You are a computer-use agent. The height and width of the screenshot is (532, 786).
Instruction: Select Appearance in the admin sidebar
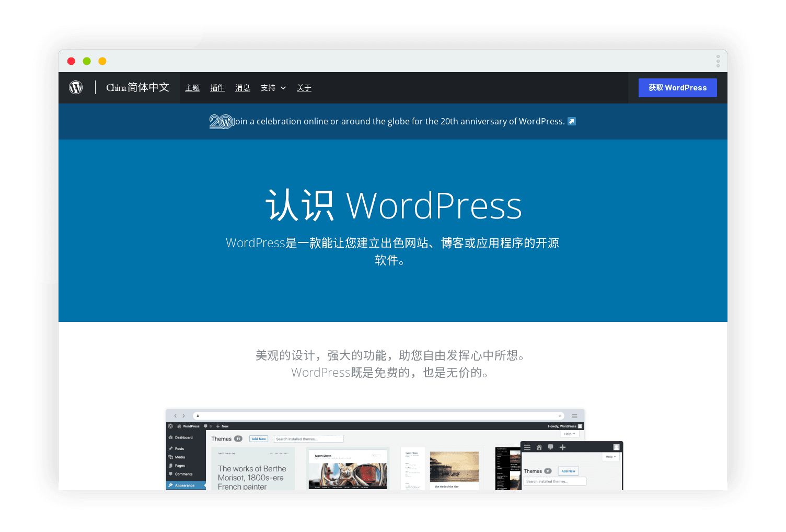click(x=186, y=485)
